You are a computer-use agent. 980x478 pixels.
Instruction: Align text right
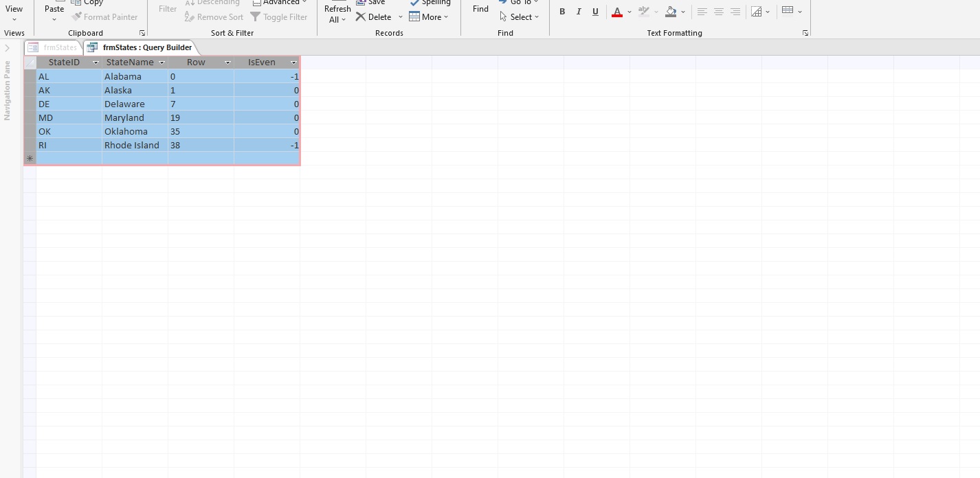735,12
